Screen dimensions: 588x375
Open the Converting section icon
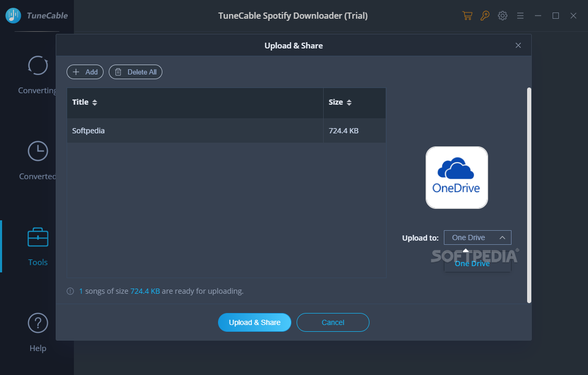(38, 66)
